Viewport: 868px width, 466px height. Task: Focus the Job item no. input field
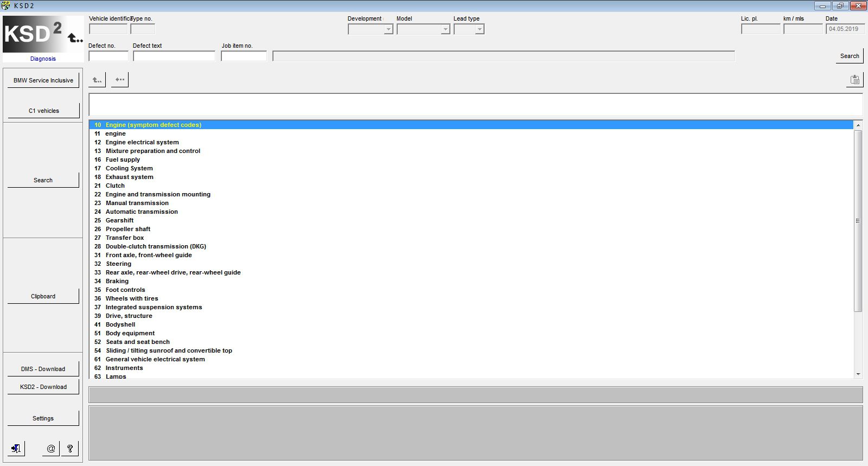point(244,56)
